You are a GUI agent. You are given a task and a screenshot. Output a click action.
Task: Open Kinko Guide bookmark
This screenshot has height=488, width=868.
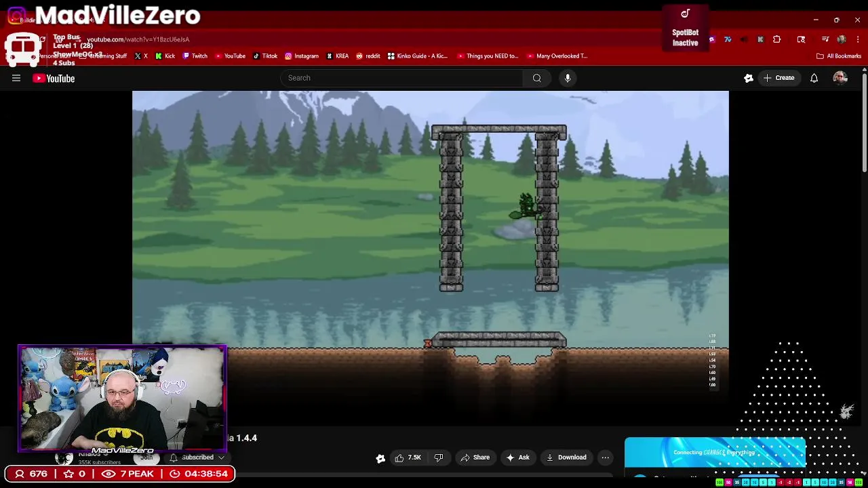(418, 56)
